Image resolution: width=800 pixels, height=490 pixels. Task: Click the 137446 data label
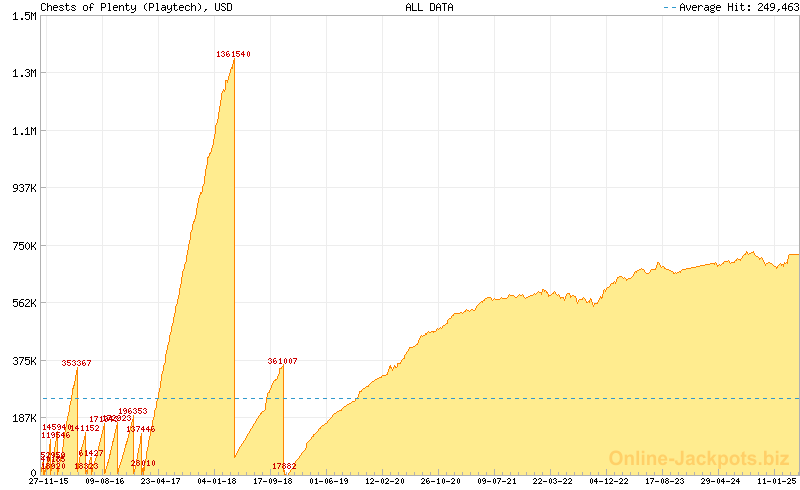tap(140, 429)
